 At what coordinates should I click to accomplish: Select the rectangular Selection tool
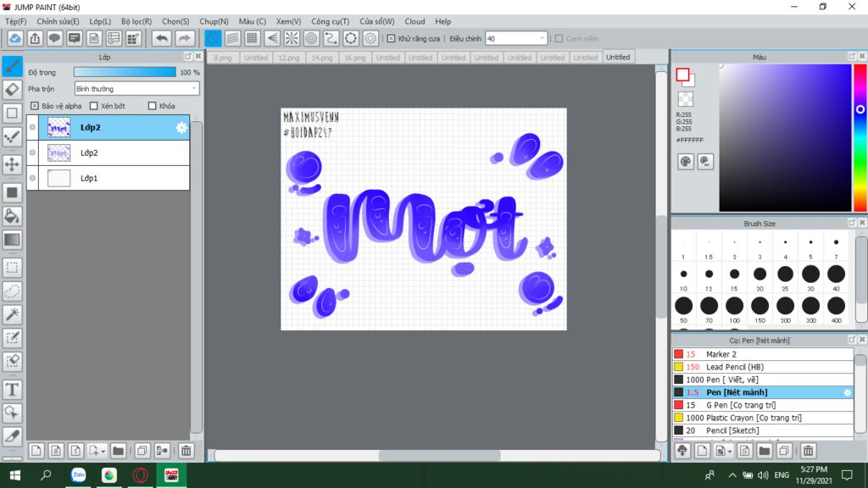click(x=12, y=268)
